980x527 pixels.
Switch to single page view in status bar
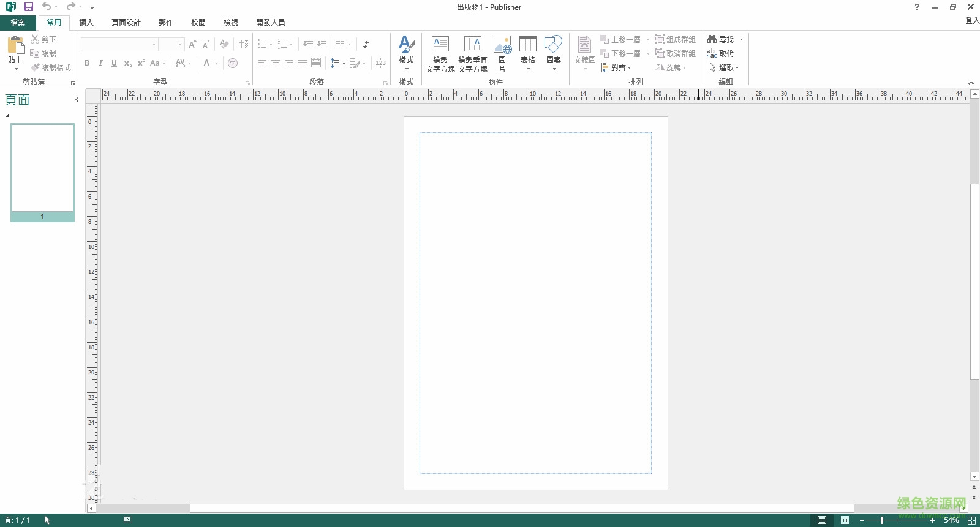(822, 520)
